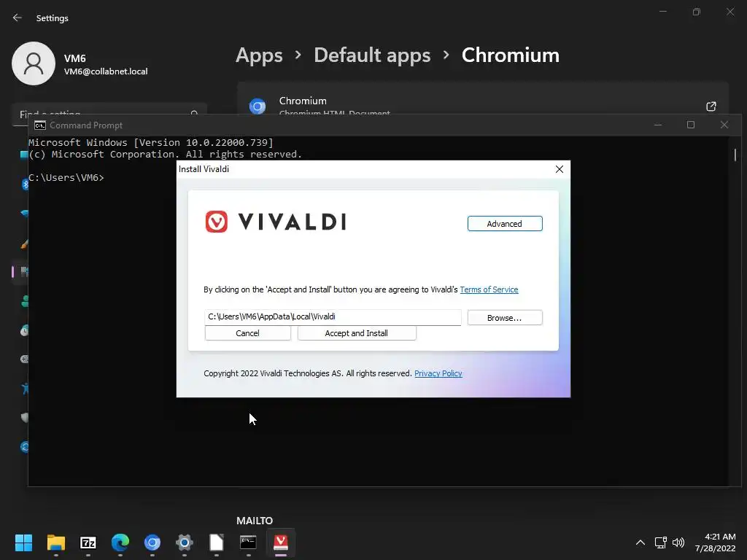Click the Command Prompt title bar icon
Image resolution: width=747 pixels, height=560 pixels.
(40, 125)
